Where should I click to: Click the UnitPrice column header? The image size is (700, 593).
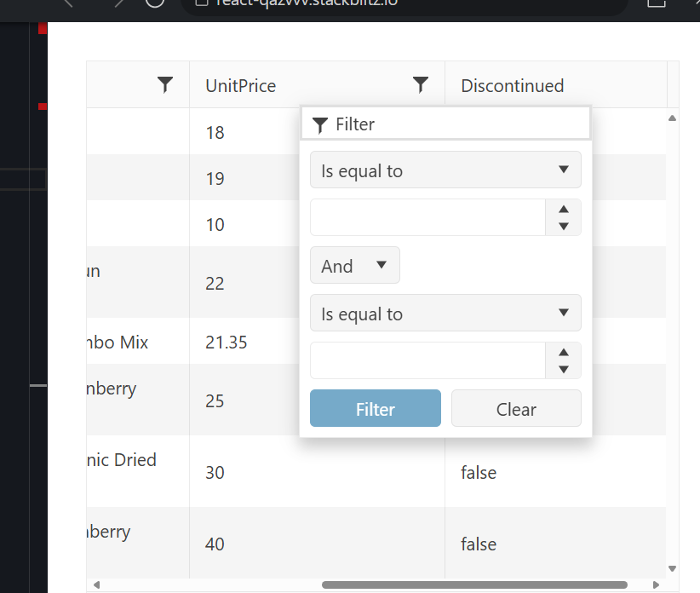click(x=241, y=85)
